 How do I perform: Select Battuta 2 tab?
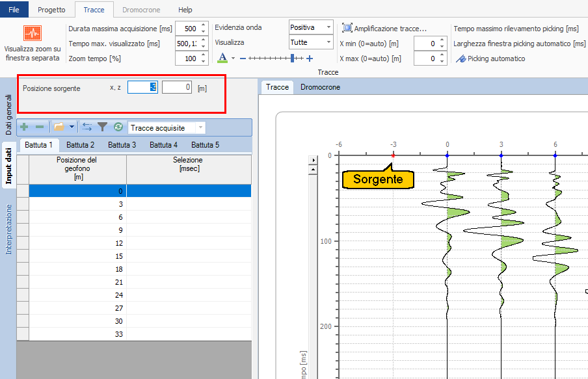[80, 145]
